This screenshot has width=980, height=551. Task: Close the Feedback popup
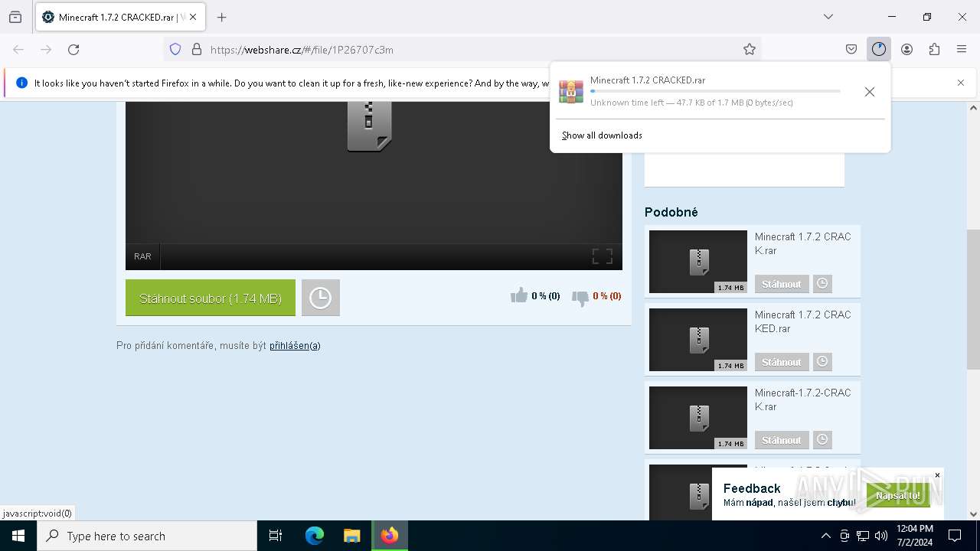tap(937, 475)
